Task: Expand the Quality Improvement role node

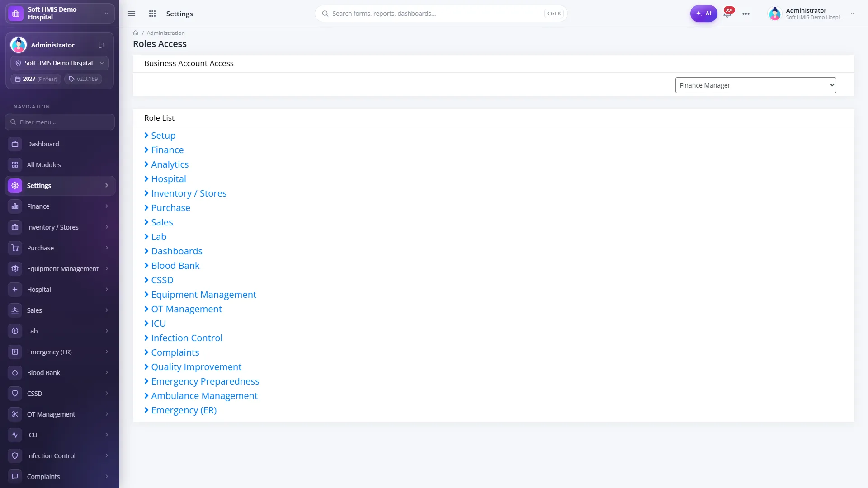Action: (146, 367)
